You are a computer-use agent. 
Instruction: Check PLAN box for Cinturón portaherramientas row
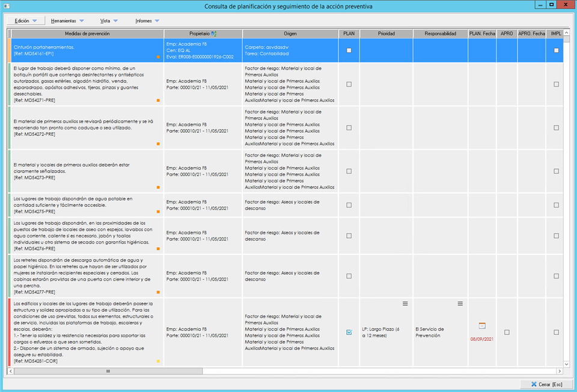pos(349,51)
